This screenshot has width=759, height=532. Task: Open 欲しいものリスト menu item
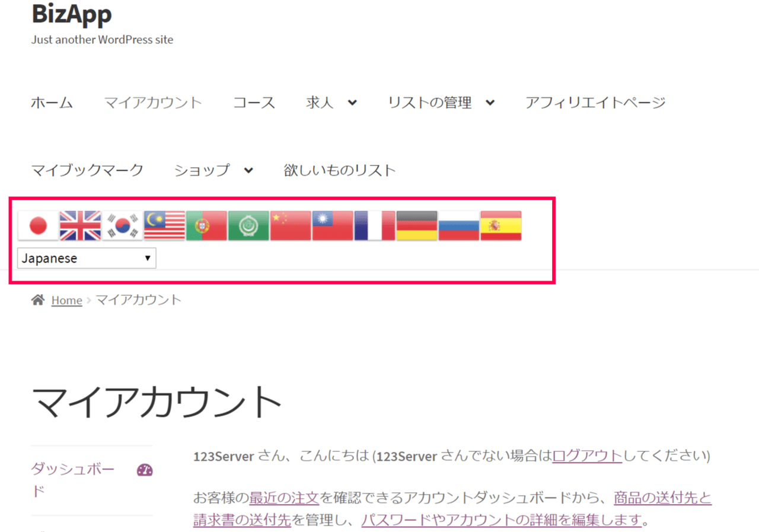click(340, 171)
